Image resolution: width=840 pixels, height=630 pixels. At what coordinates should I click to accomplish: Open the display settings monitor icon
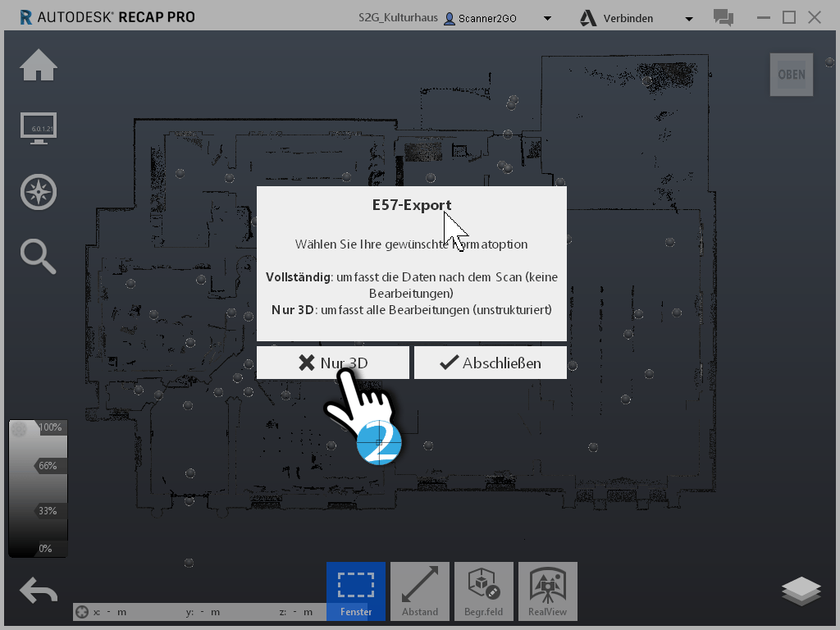click(39, 128)
